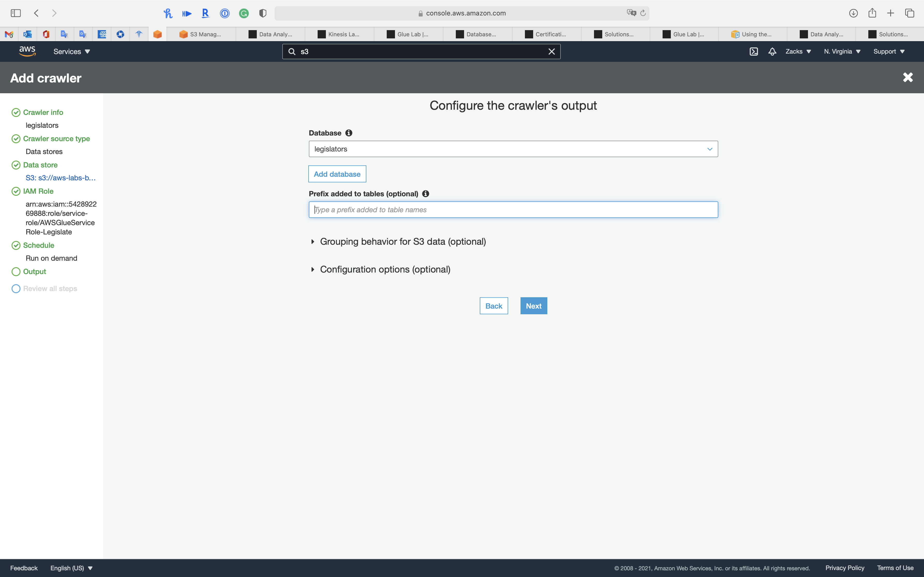Click the Next button
The image size is (924, 577).
pos(533,306)
